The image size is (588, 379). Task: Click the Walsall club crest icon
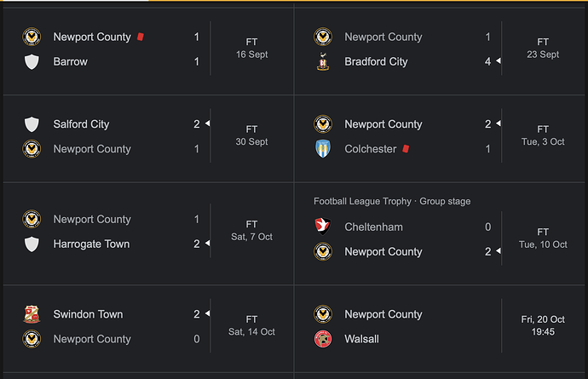click(x=323, y=339)
